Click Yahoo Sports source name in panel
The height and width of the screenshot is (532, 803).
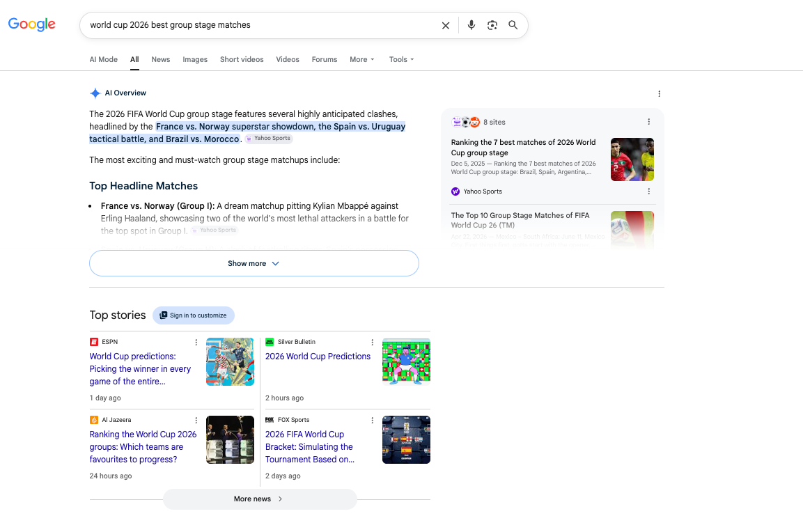[483, 191]
